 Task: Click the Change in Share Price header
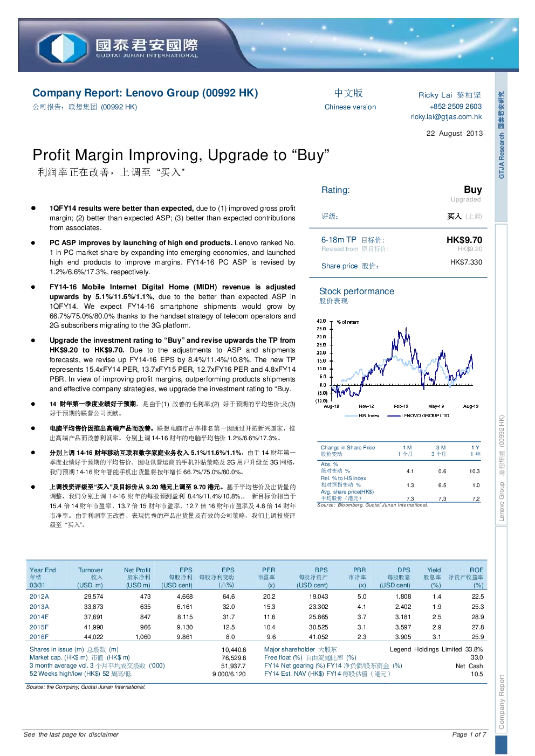347,447
